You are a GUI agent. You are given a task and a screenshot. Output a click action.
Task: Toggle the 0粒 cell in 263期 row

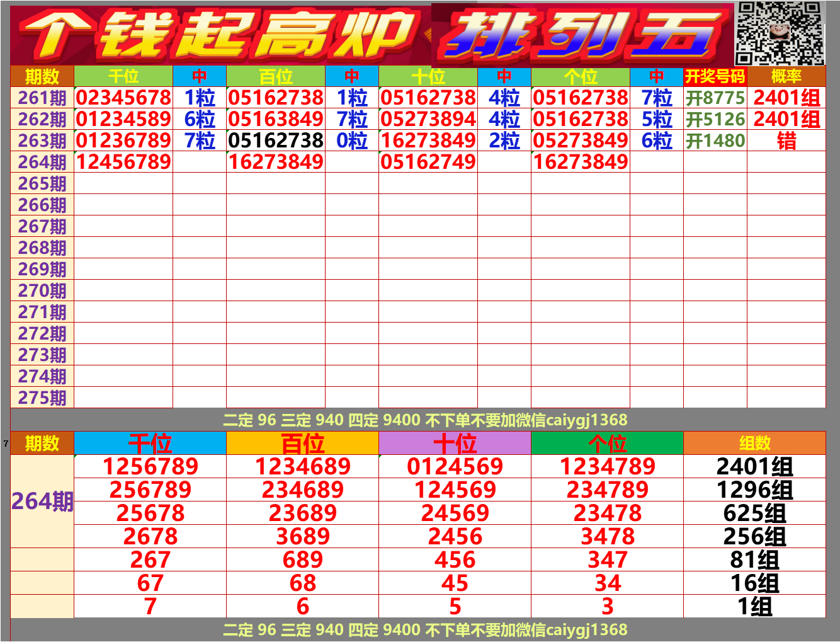click(x=353, y=141)
